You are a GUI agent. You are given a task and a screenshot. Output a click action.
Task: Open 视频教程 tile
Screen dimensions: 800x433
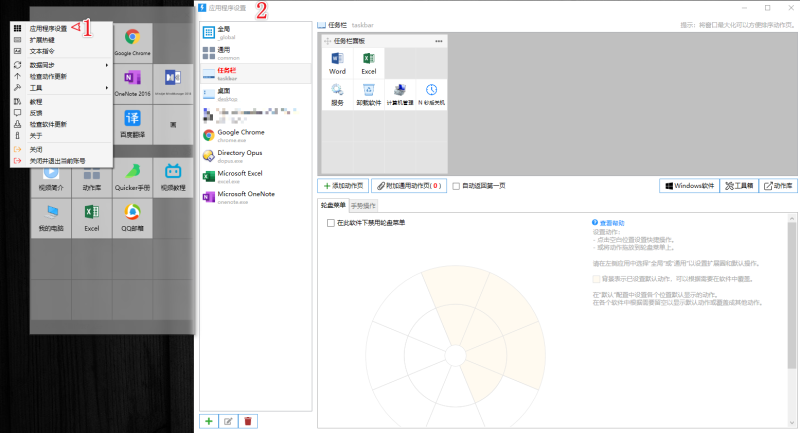(x=173, y=177)
